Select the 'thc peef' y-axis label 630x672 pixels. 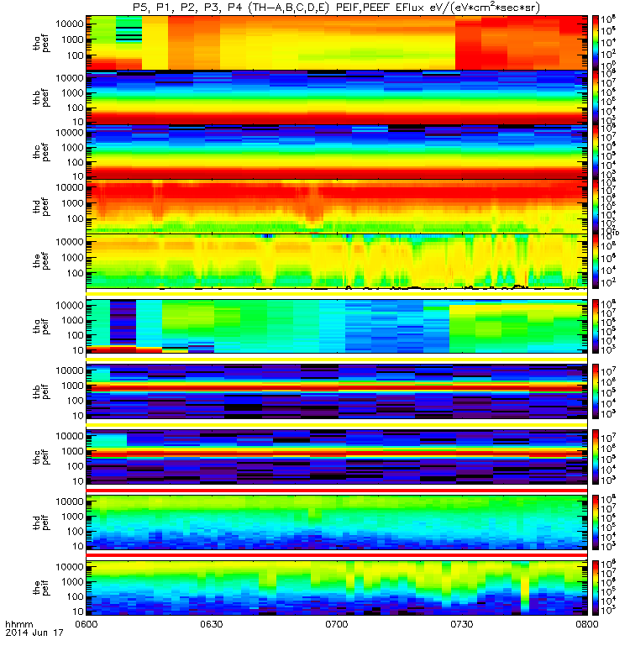41,152
